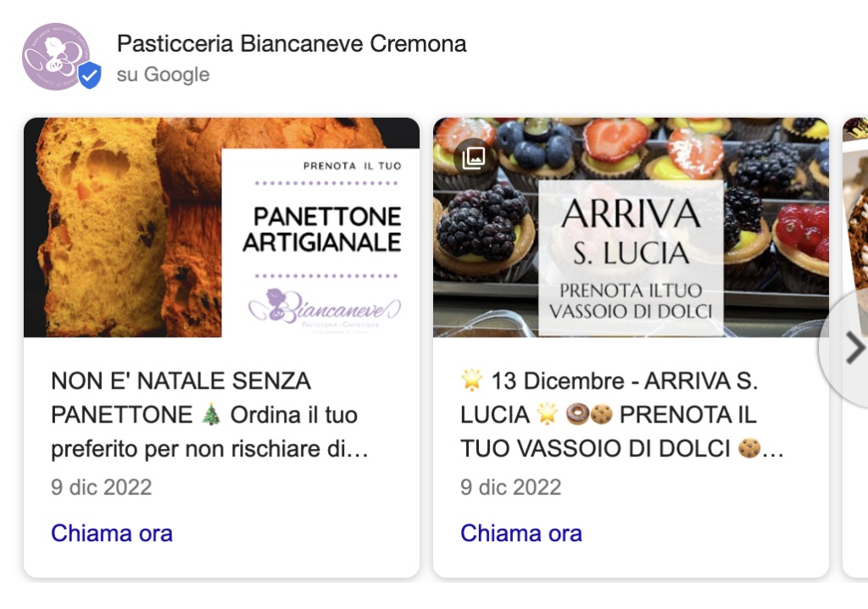Click the Christmas tree emoji in panettone post
The height and width of the screenshot is (609, 868).
coord(211,414)
